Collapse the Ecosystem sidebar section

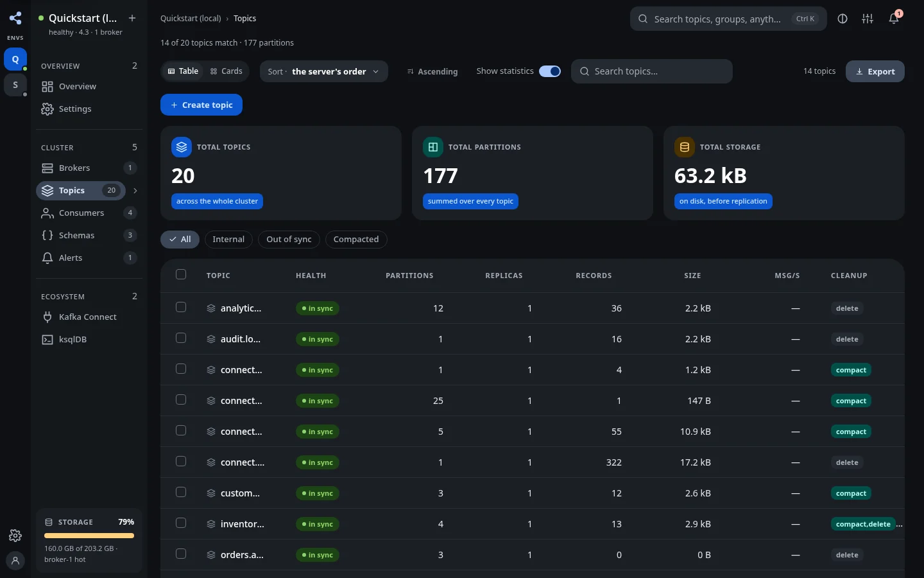[x=89, y=296]
